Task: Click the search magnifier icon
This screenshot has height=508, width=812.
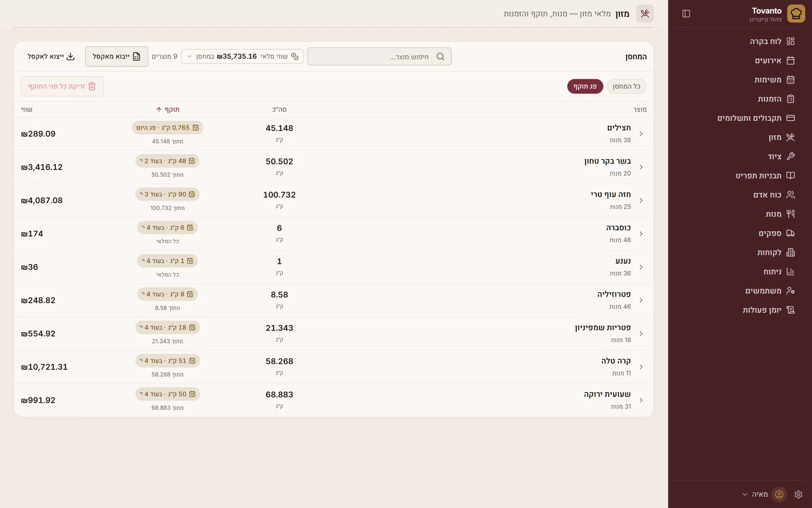Action: point(441,56)
